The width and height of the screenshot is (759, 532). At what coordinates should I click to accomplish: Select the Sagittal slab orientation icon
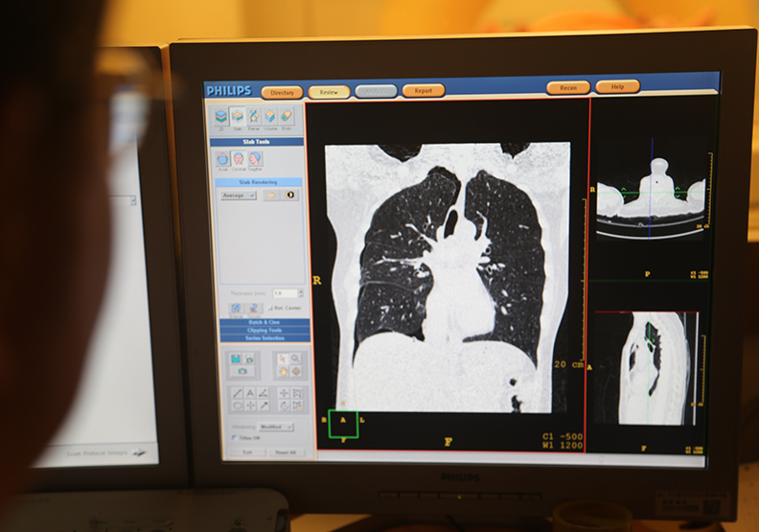click(x=255, y=159)
